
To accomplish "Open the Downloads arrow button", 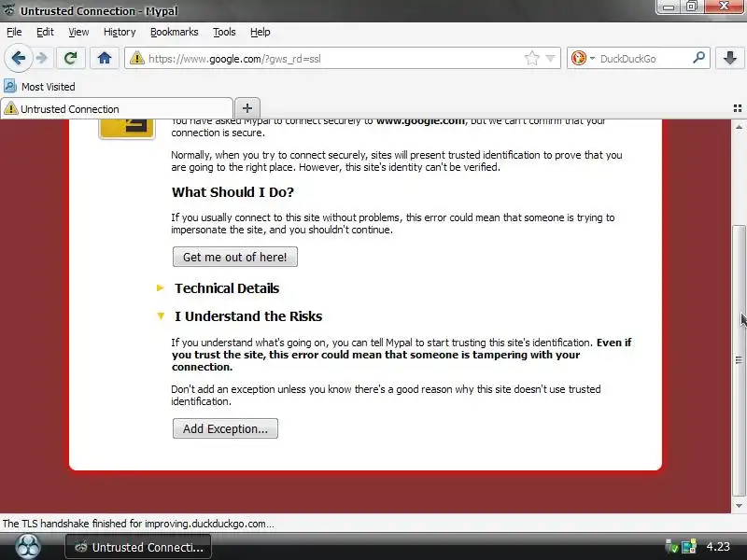I will click(x=729, y=59).
